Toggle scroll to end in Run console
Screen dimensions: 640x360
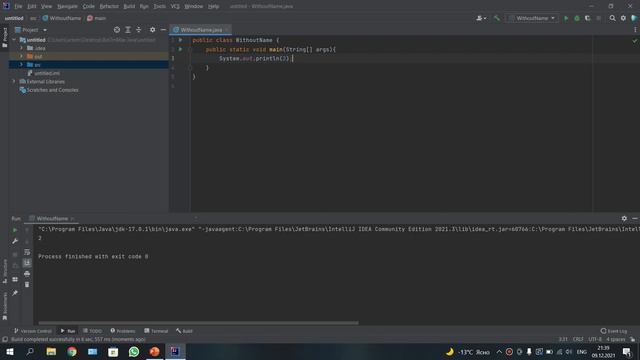[27, 263]
